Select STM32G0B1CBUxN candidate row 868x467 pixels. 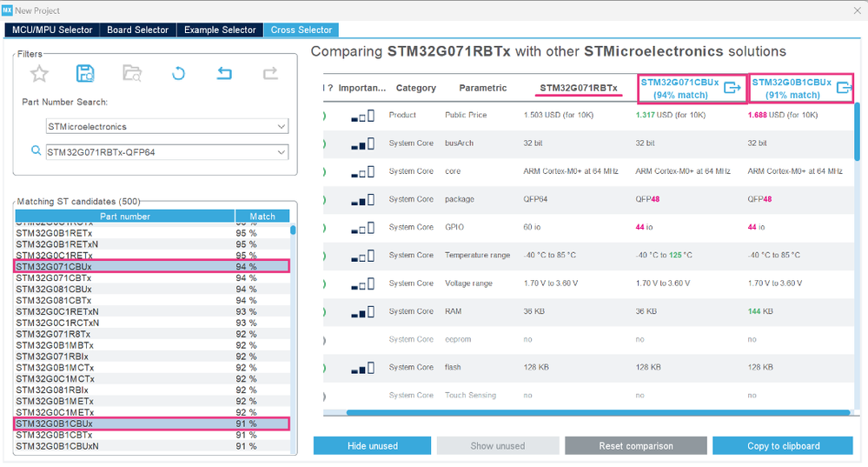[x=151, y=446]
